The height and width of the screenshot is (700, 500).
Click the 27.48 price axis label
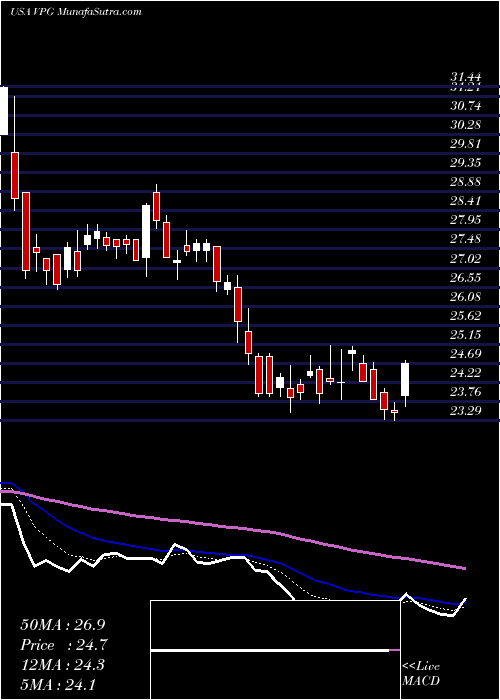(466, 239)
